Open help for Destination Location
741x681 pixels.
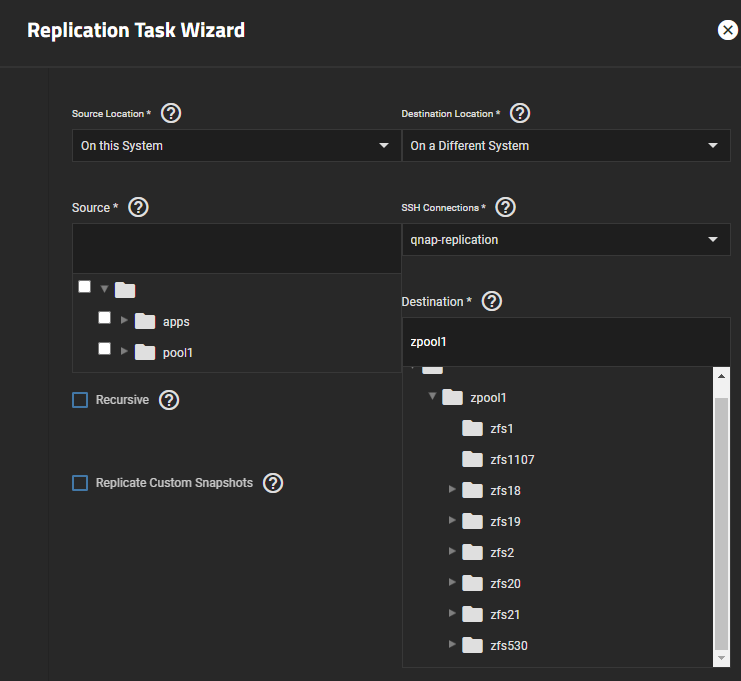point(520,113)
